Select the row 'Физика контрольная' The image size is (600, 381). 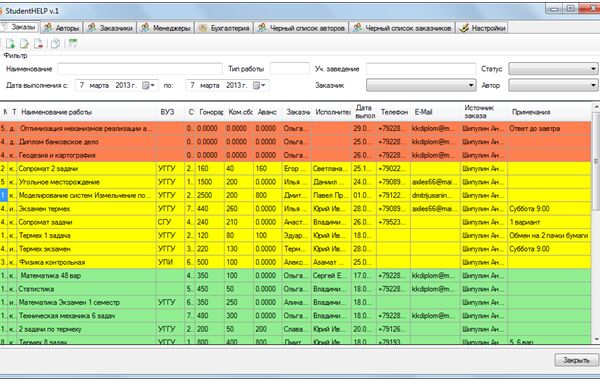295,262
